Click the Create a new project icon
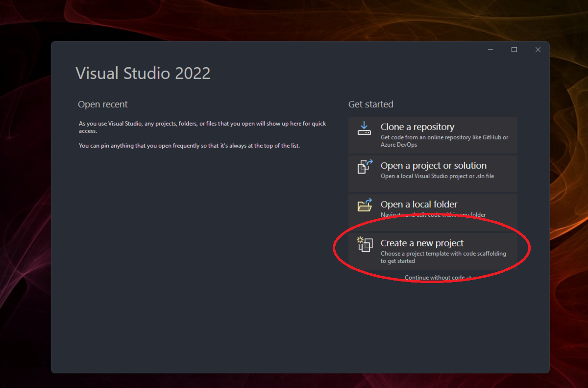The width and height of the screenshot is (588, 388). tap(365, 244)
